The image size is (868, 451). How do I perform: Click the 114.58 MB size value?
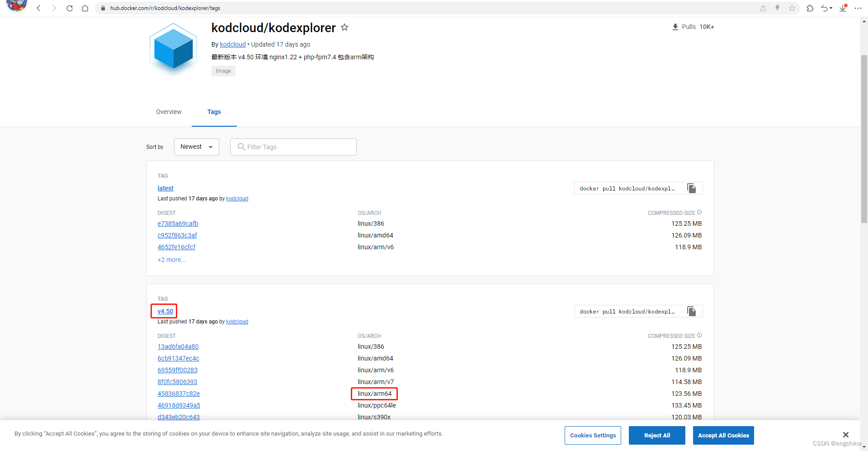(x=686, y=382)
